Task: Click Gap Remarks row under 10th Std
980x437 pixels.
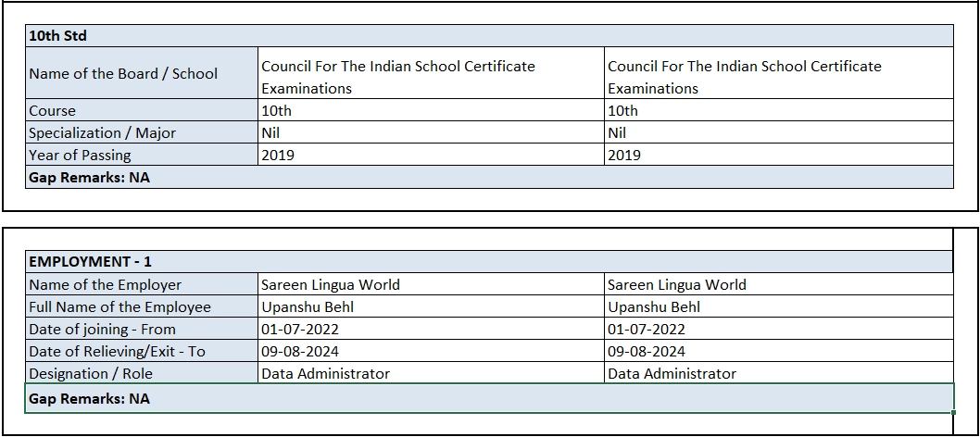Action: [89, 178]
